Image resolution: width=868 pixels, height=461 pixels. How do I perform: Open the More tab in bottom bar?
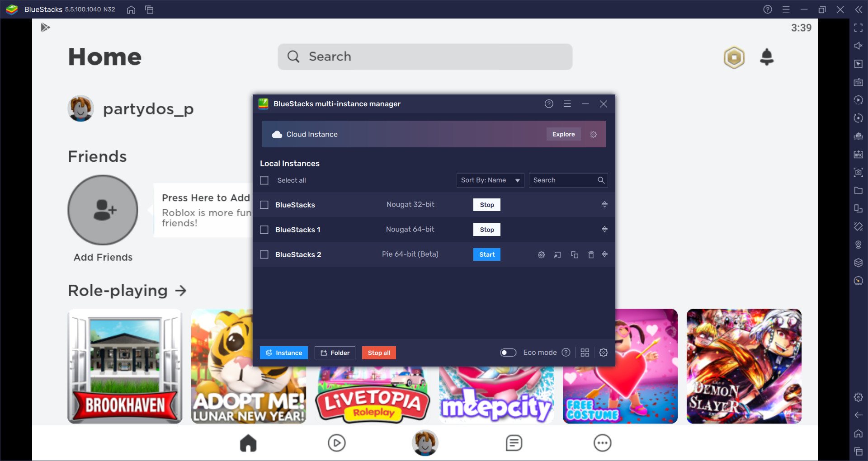click(x=602, y=443)
